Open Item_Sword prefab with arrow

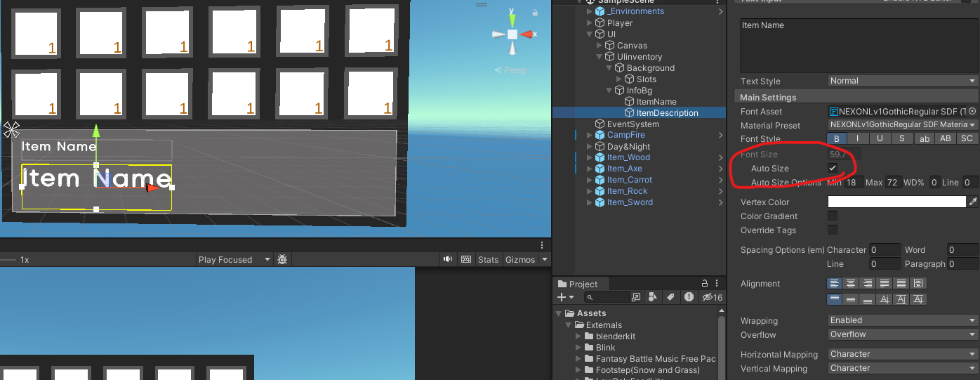(721, 202)
